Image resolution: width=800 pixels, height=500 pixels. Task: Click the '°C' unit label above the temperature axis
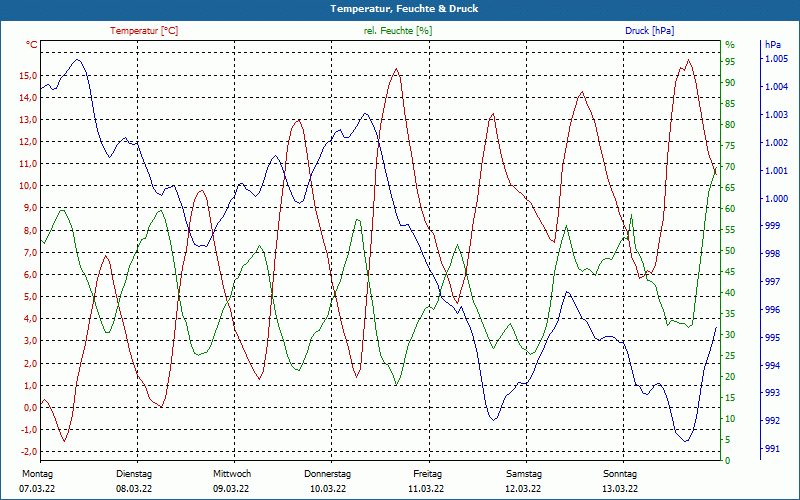point(32,45)
